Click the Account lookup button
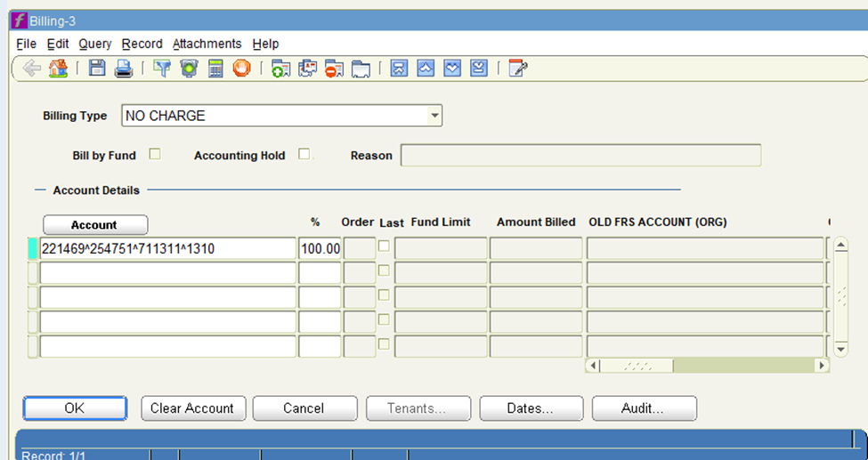Viewport: 868px width, 460px height. pos(95,225)
